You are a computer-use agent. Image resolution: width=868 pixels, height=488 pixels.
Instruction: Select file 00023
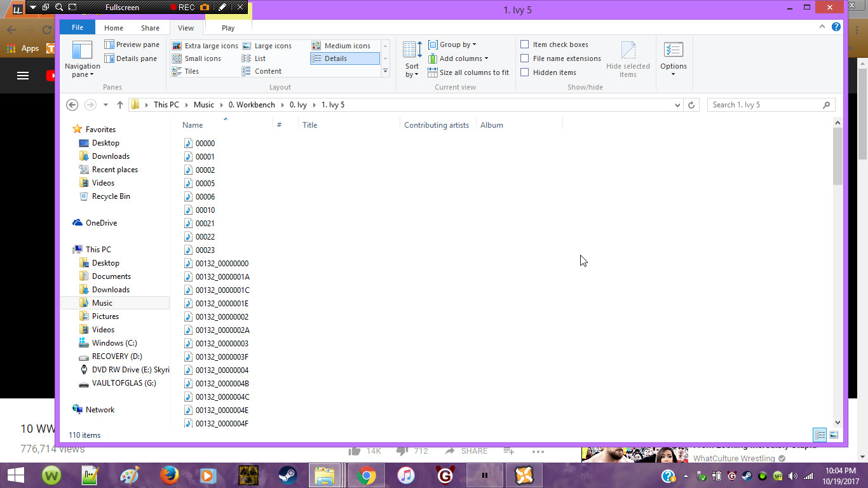click(x=205, y=250)
